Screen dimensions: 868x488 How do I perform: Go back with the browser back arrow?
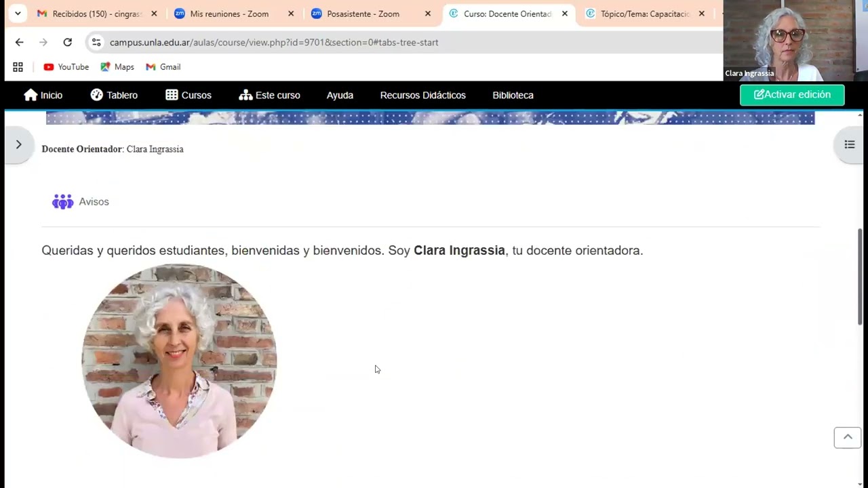point(19,42)
